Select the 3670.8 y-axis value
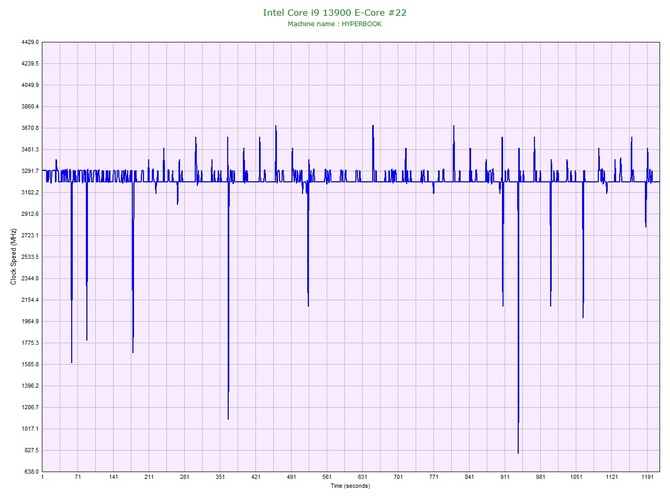 pos(30,128)
